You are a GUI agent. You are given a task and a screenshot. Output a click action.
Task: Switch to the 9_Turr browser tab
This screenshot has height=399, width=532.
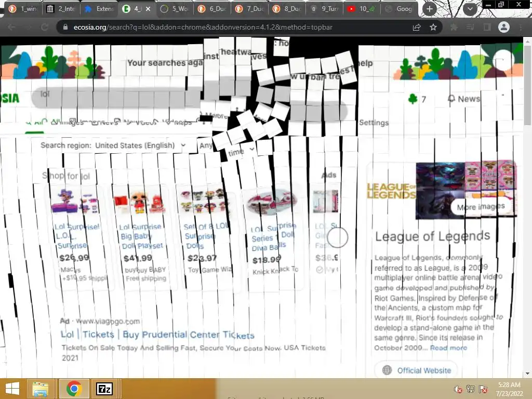324,9
